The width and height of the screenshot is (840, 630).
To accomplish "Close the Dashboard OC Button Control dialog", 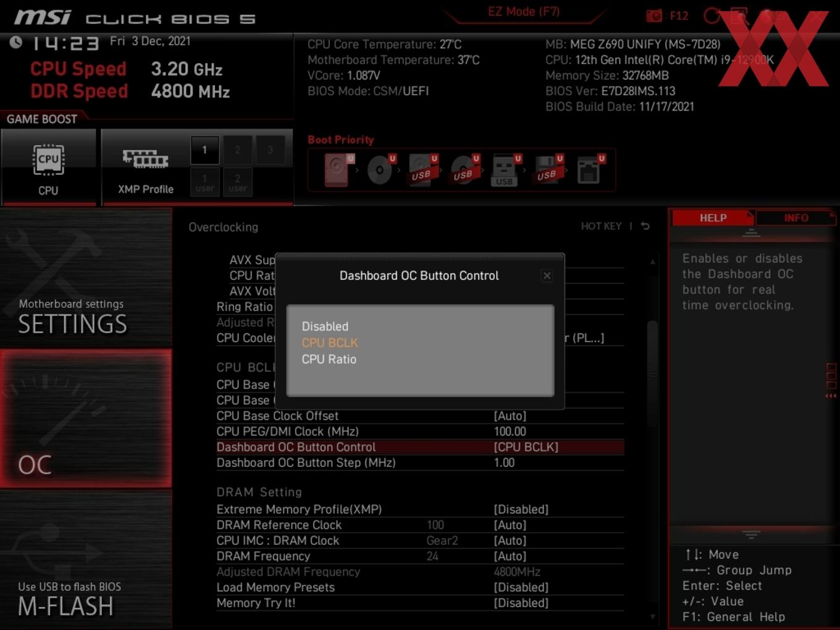I will click(547, 276).
